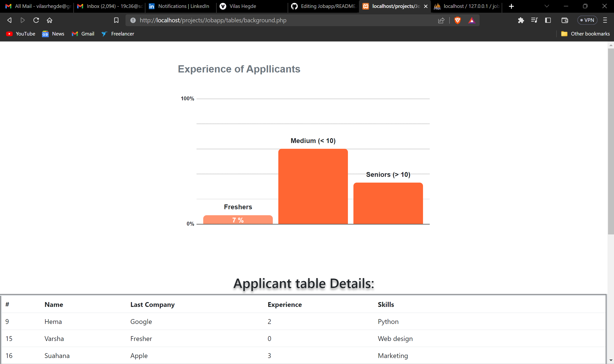The height and width of the screenshot is (364, 614).
Task: Switch to Vilas Hegde tab
Action: 252,6
